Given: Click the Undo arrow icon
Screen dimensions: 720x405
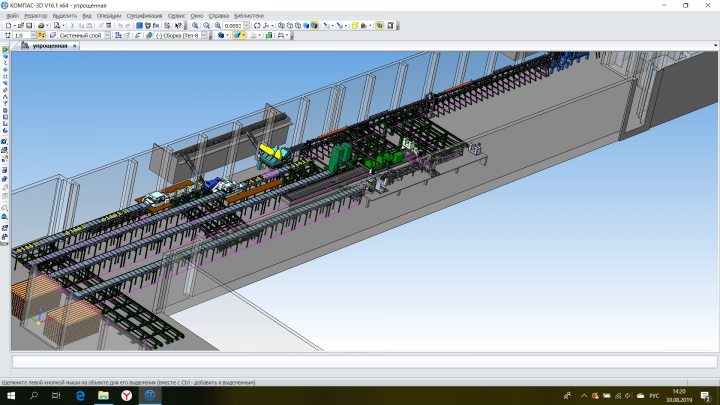Looking at the screenshot, I should click(x=120, y=26).
